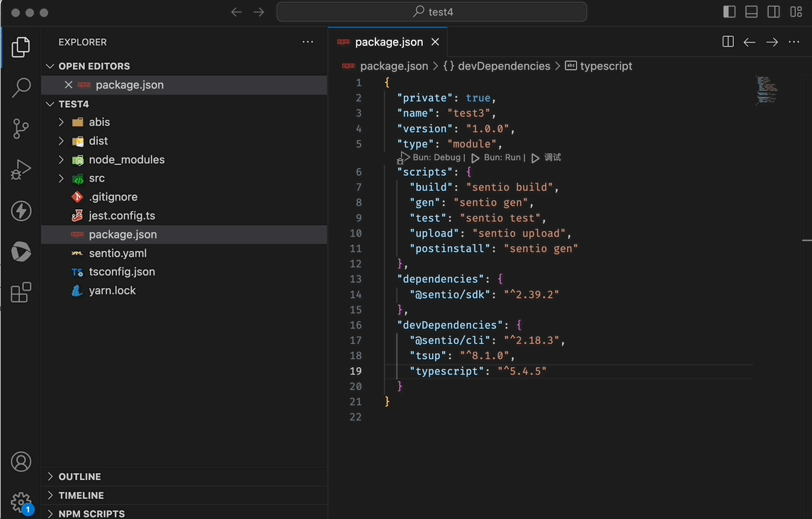The width and height of the screenshot is (812, 519).
Task: Open the tsconfig.json file
Action: click(184, 272)
